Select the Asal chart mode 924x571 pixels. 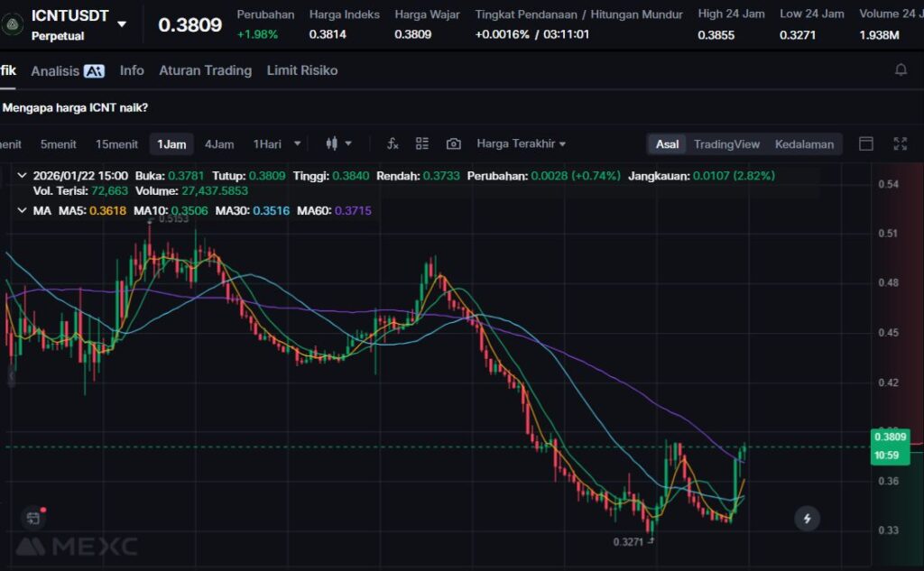click(668, 144)
